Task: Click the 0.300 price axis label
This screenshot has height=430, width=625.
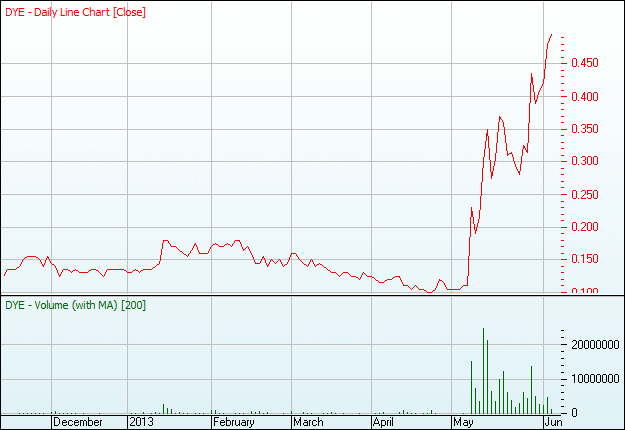Action: 585,161
